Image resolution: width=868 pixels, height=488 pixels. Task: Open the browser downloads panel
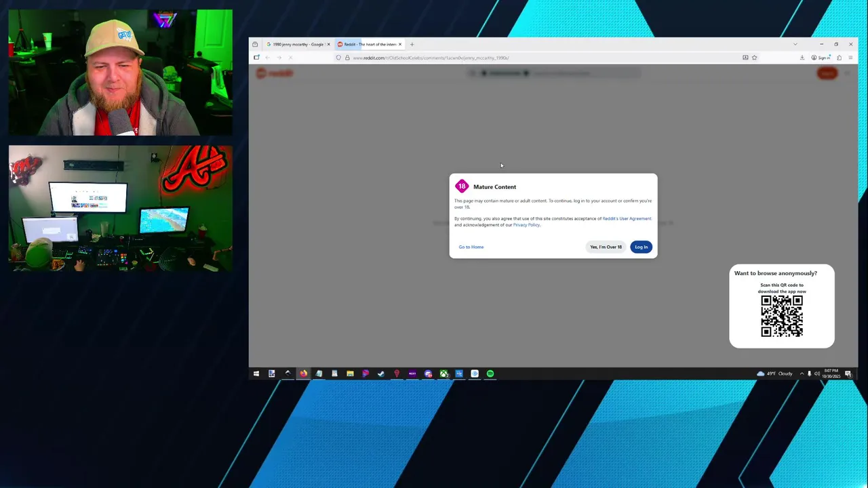coord(802,58)
